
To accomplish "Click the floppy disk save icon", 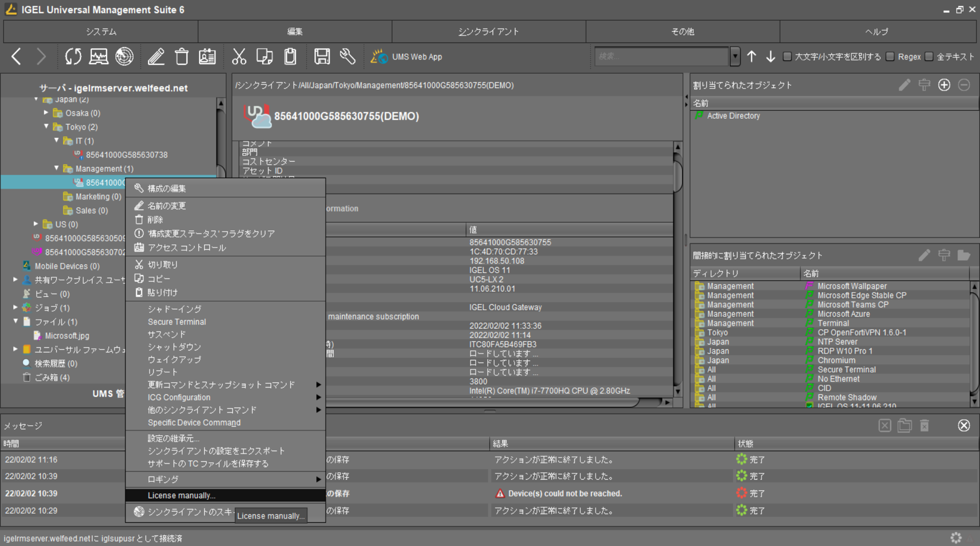I will (x=322, y=57).
